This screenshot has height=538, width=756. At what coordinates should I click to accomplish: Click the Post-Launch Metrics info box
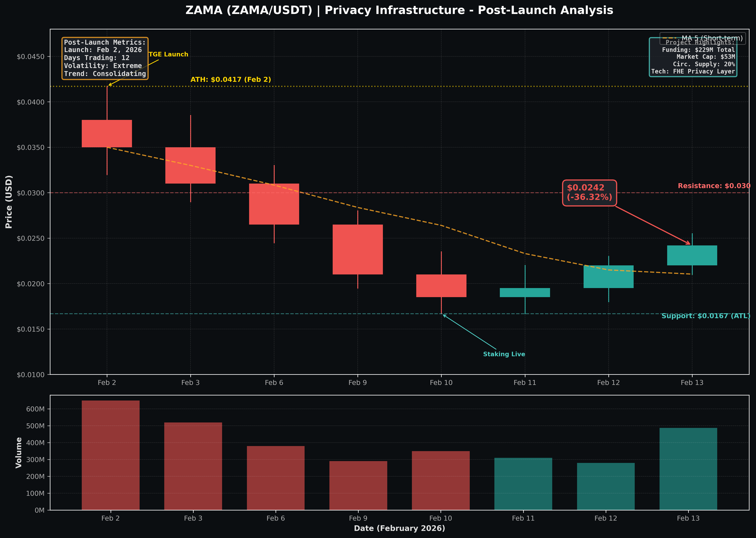(x=105, y=58)
